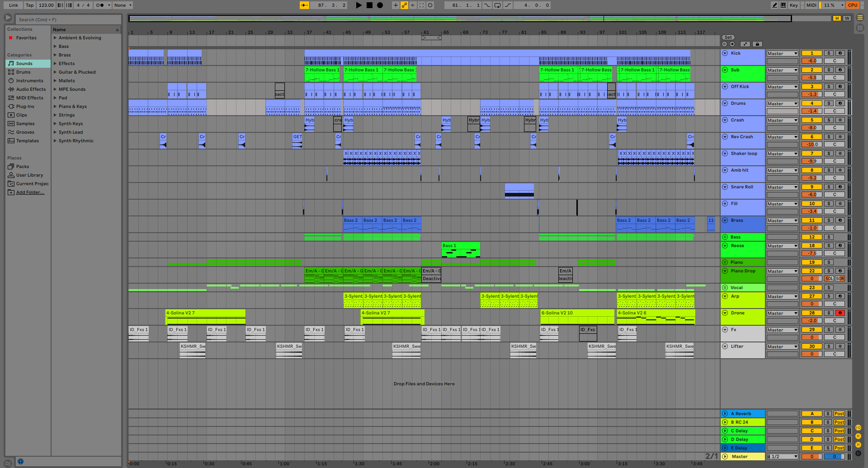Click the H optimize height button
Viewport: 868px width, 468px height.
[837, 19]
